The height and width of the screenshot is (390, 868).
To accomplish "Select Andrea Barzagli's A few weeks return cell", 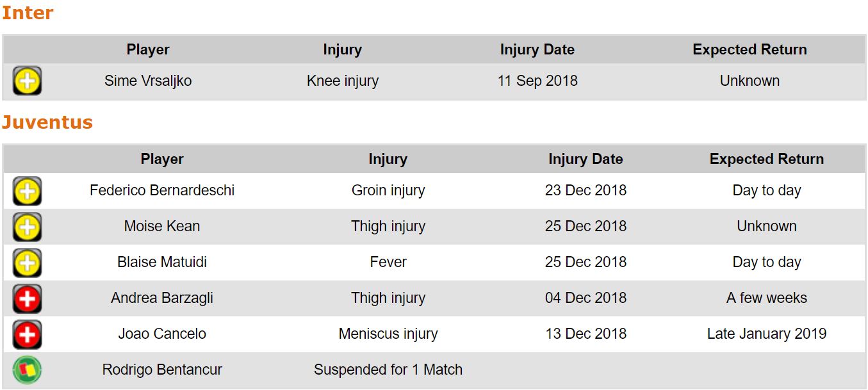I will pos(767,298).
